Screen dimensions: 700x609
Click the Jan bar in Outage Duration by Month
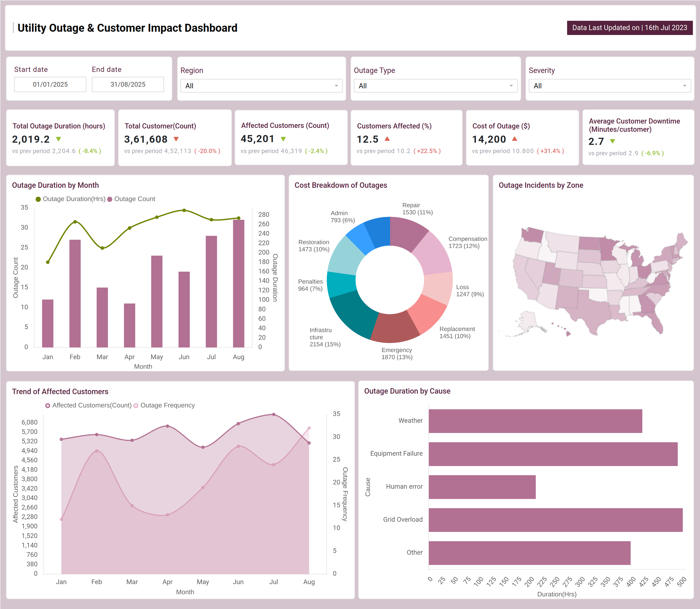point(48,323)
